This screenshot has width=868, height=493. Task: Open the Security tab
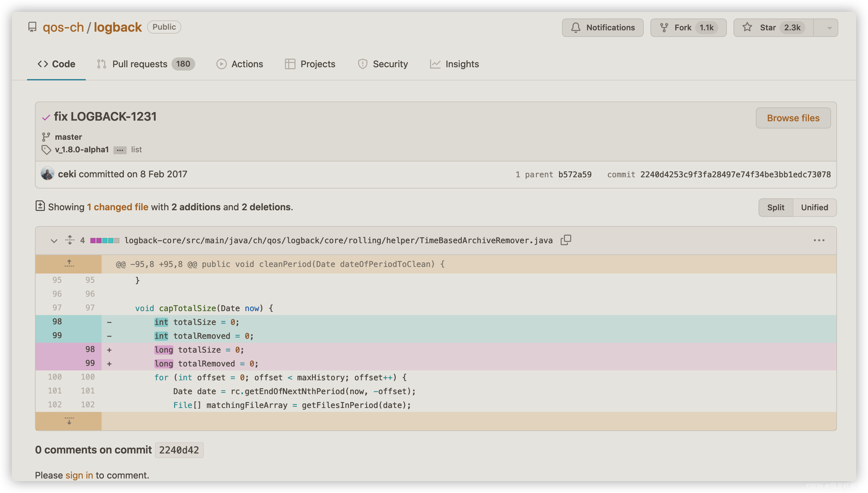(383, 64)
